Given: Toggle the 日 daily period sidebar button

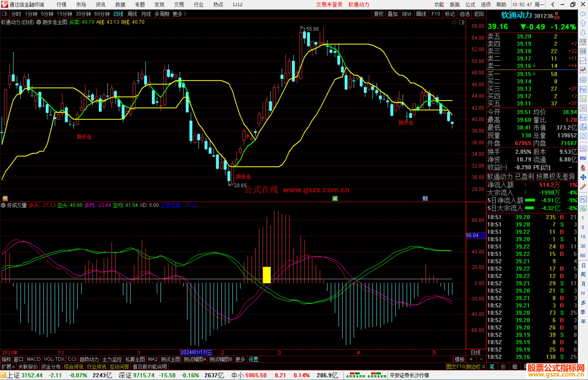Looking at the screenshot, I should (583, 265).
